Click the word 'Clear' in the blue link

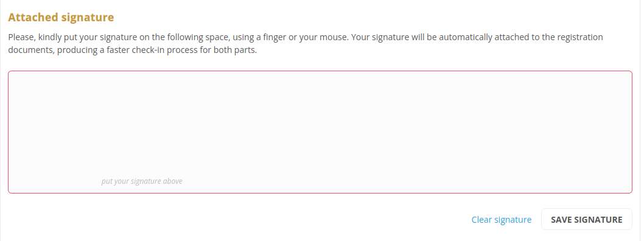pyautogui.click(x=481, y=220)
